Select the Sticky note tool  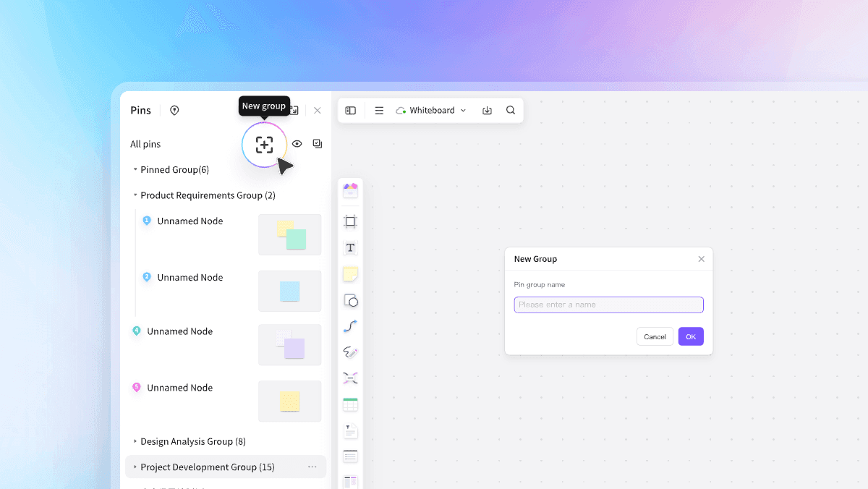pos(350,274)
